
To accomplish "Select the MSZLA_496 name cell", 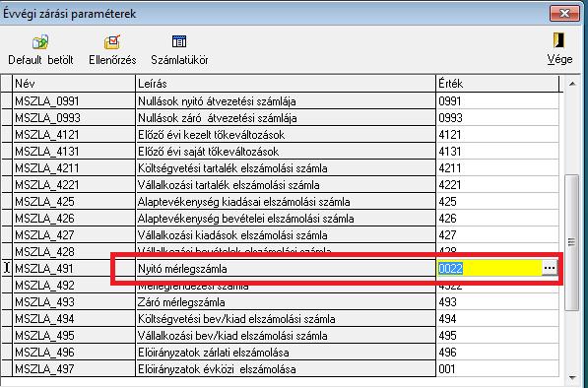I will coord(74,352).
